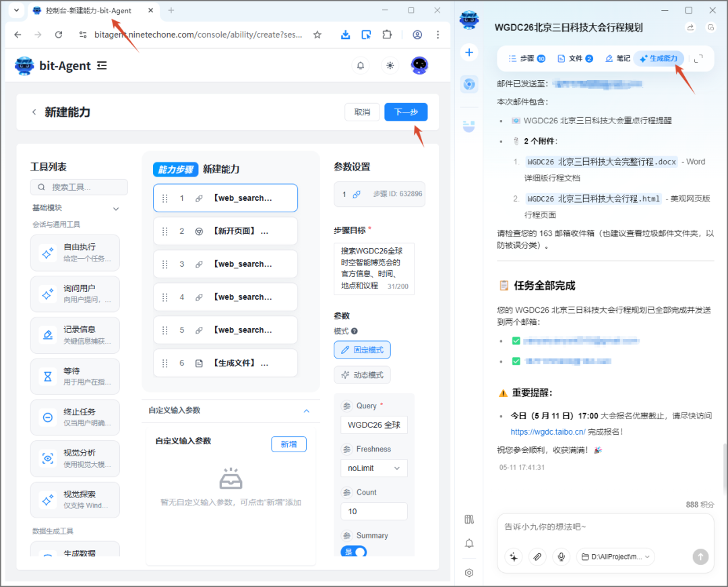Click 取消 button
This screenshot has height=587, width=728.
point(362,113)
